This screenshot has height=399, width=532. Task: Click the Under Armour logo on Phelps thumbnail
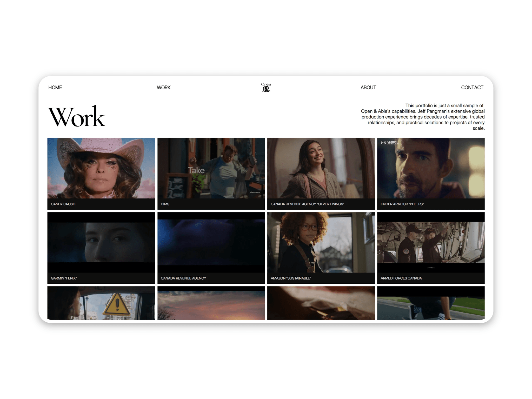pyautogui.click(x=390, y=143)
